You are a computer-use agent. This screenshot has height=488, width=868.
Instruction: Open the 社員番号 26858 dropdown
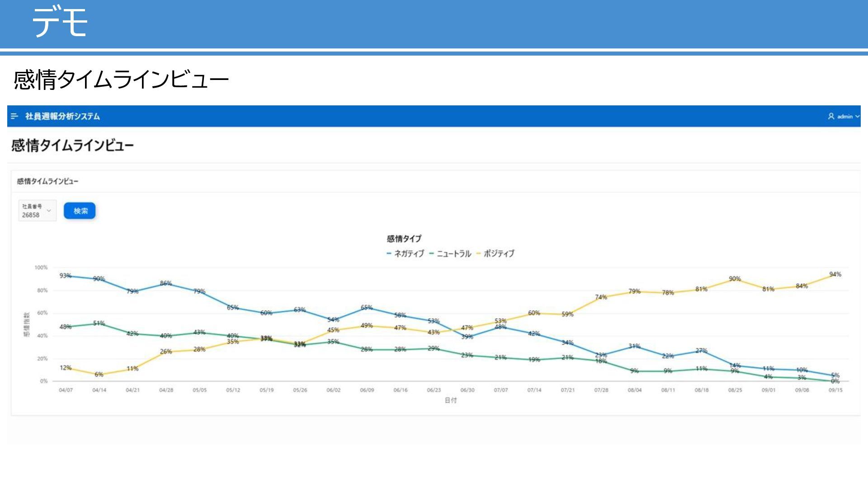pyautogui.click(x=38, y=211)
